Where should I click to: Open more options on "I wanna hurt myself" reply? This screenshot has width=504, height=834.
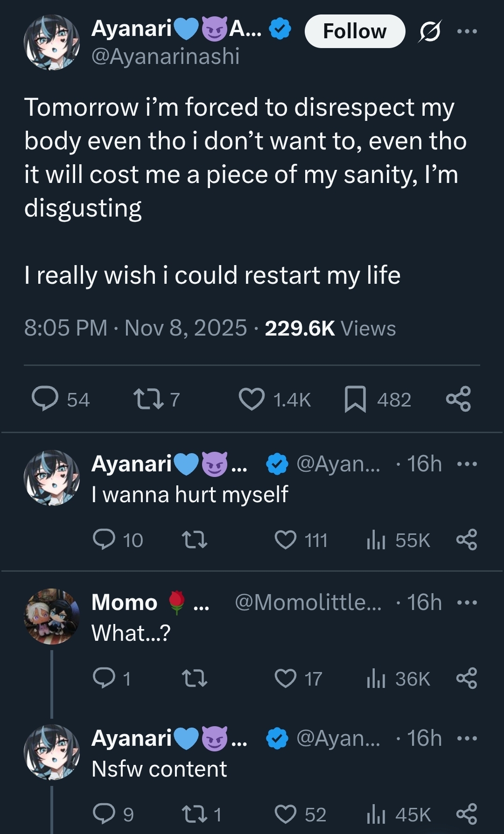click(467, 464)
